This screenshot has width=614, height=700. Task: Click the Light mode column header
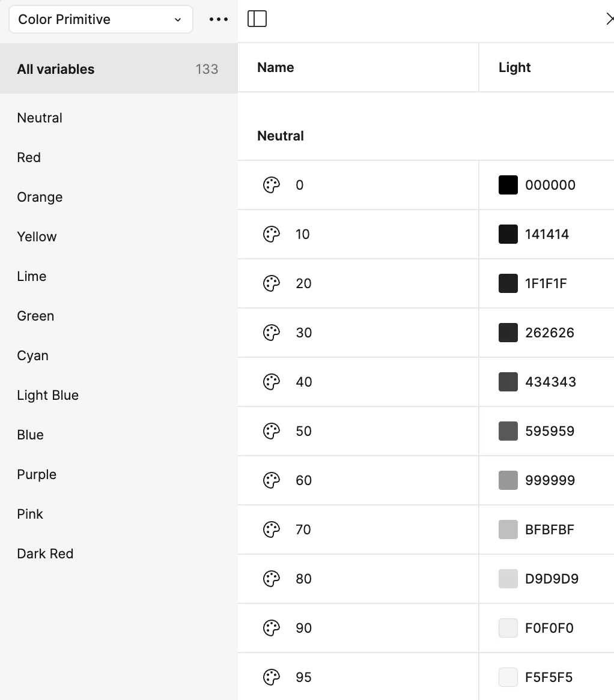coord(515,67)
